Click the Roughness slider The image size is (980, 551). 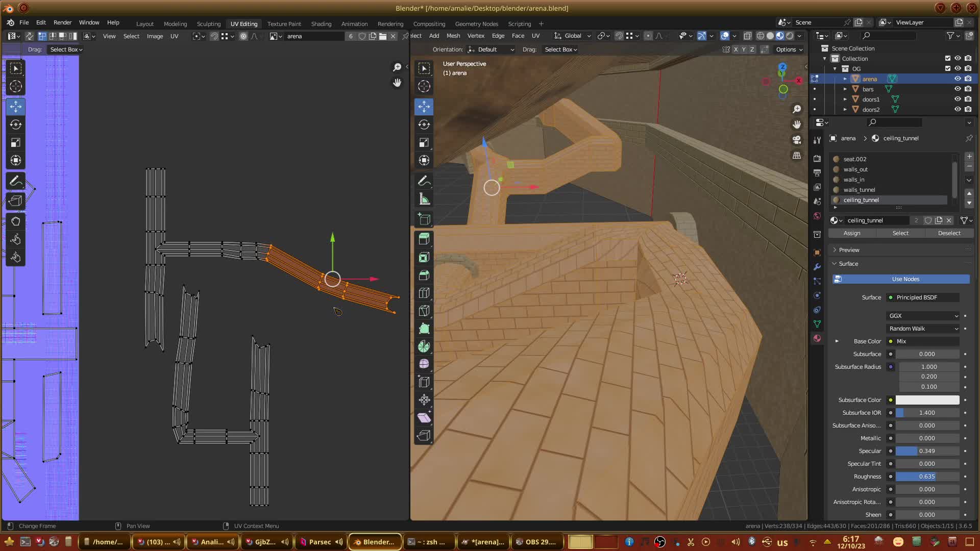[927, 477]
